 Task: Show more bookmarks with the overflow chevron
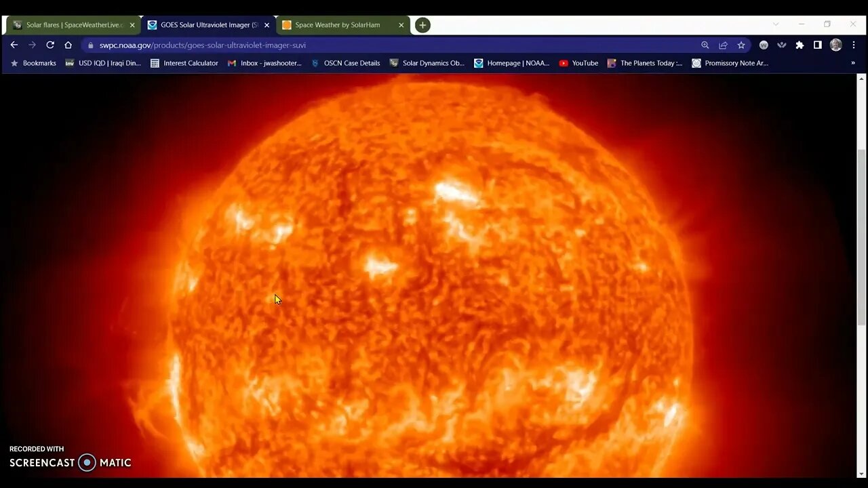853,63
